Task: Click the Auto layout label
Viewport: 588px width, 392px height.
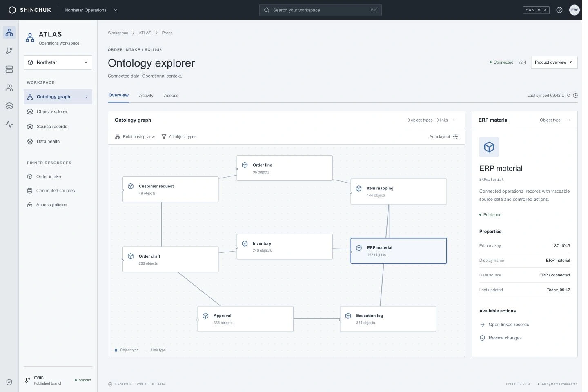Action: [x=439, y=137]
